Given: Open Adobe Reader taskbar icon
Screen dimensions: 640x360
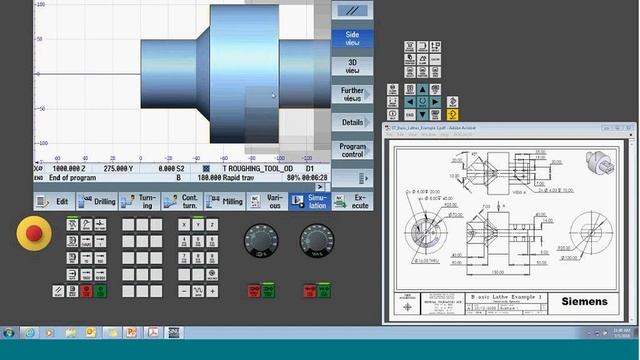Looking at the screenshot, I should coord(153,333).
